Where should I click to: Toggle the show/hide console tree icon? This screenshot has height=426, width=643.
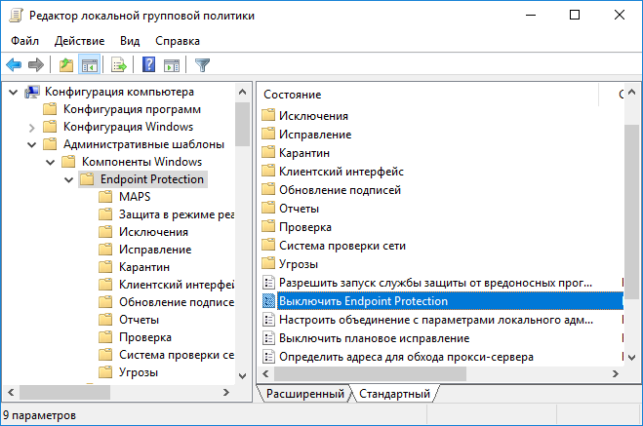tap(89, 65)
